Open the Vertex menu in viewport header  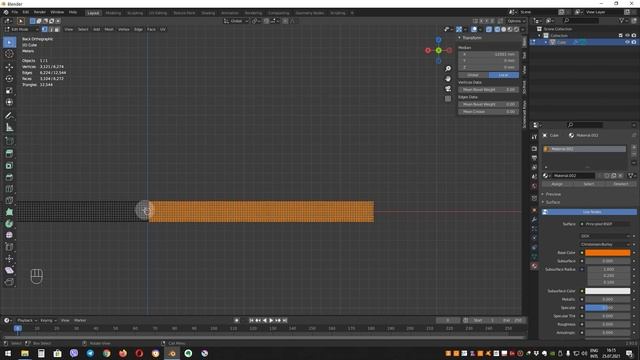click(124, 29)
